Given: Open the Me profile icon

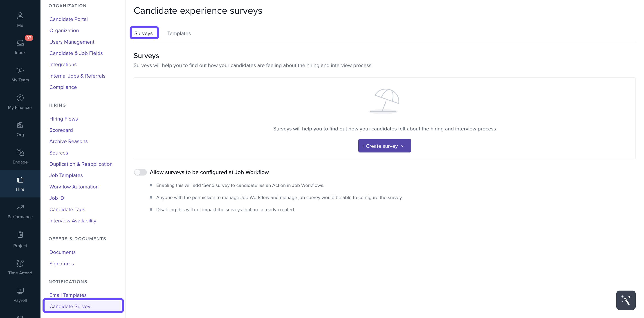Looking at the screenshot, I should [x=20, y=16].
